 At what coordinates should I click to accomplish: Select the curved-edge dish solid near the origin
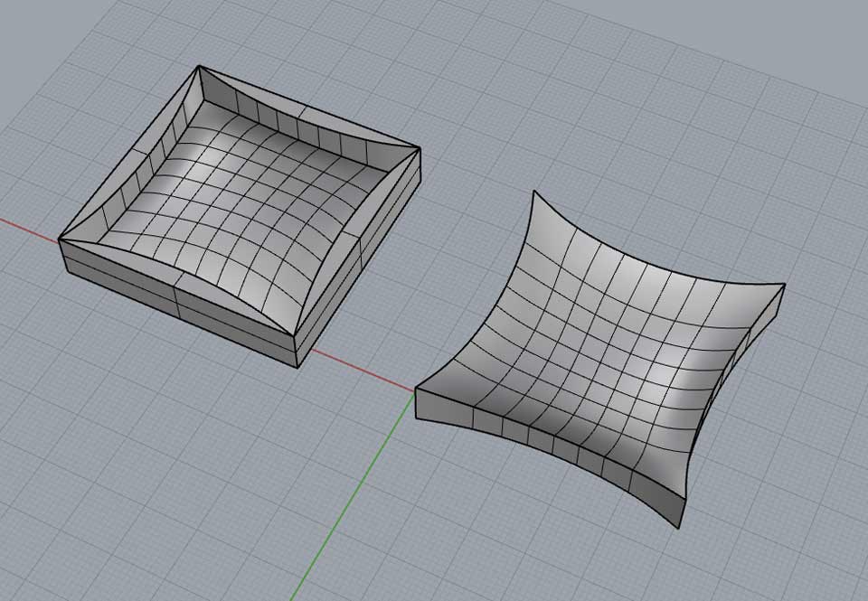(x=599, y=359)
